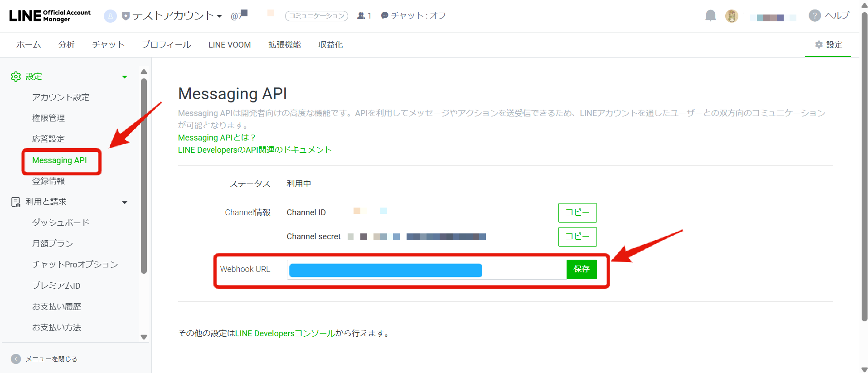
Task: Switch to the 分析 tab
Action: pyautogui.click(x=66, y=45)
